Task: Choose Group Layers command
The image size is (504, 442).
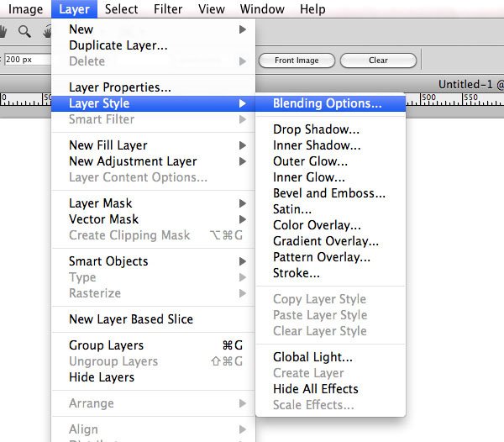Action: (x=106, y=345)
